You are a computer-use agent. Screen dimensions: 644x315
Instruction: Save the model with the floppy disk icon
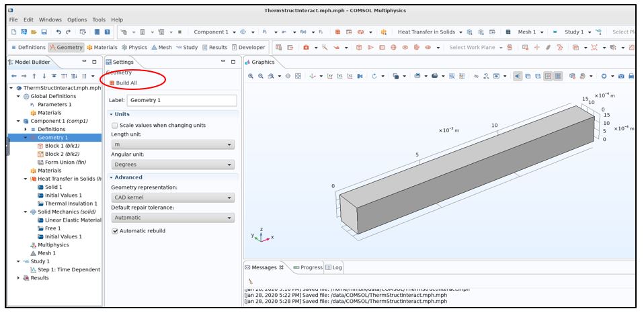[44, 32]
